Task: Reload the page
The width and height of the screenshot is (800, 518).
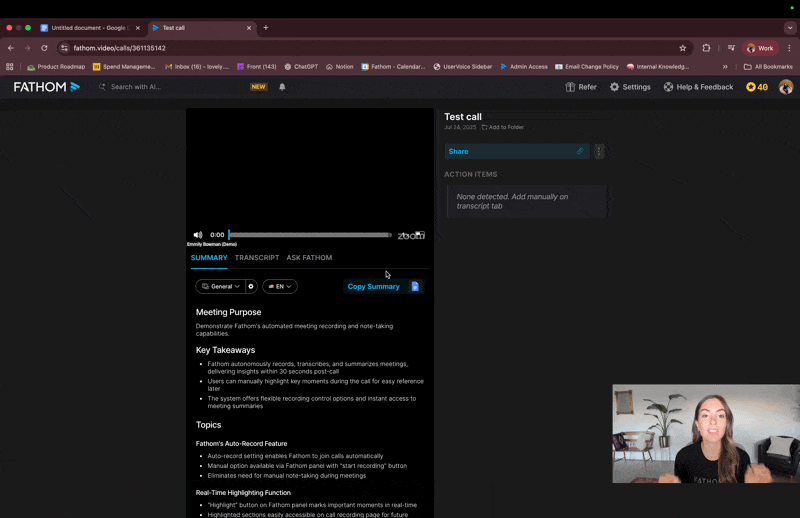Action: pos(44,48)
